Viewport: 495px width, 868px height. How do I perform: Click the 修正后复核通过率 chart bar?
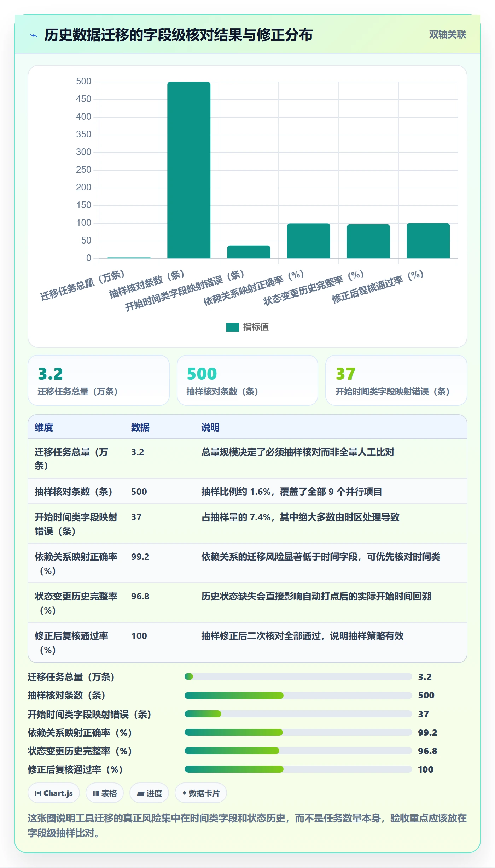tap(428, 241)
